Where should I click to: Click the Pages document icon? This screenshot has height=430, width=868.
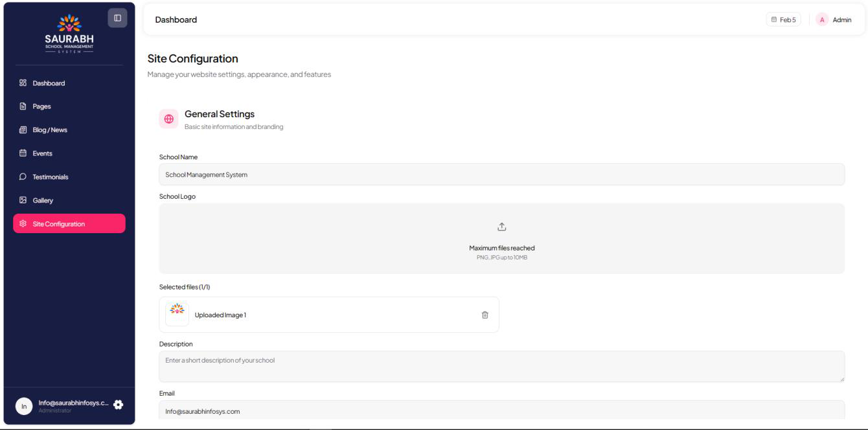coord(23,106)
